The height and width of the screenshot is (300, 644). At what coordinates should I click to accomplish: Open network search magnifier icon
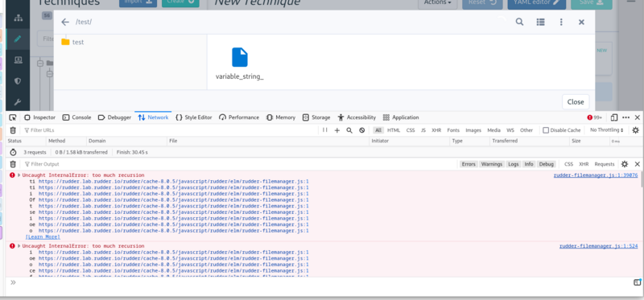pos(349,130)
